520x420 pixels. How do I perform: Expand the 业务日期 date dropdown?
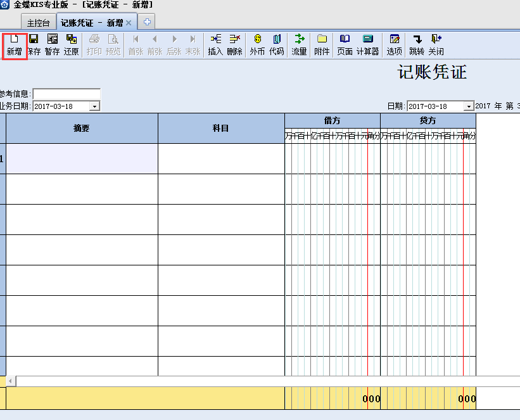coord(95,106)
